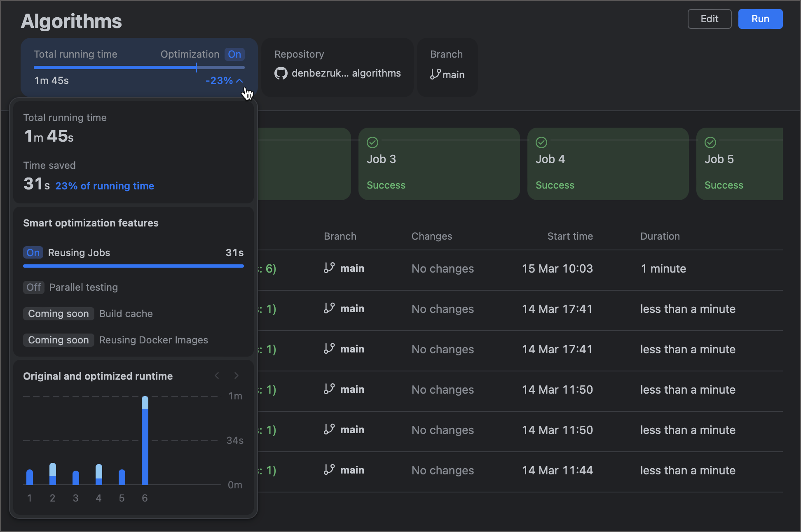
Task: Toggle Optimization On badge in header card
Action: (x=234, y=54)
